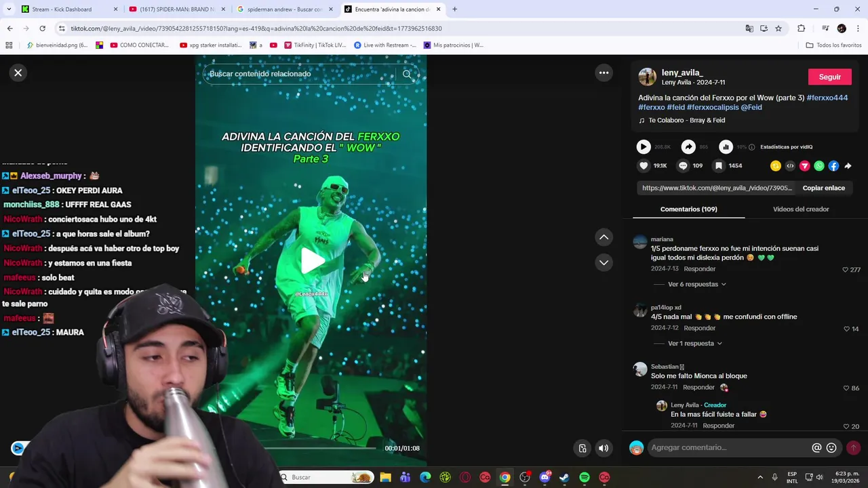Select the Comentarios (109) tab

click(x=688, y=209)
